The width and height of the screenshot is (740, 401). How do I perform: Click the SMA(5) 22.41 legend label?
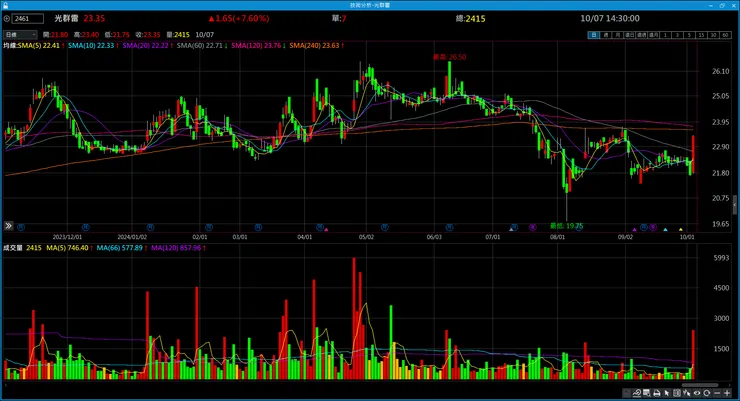click(x=39, y=46)
